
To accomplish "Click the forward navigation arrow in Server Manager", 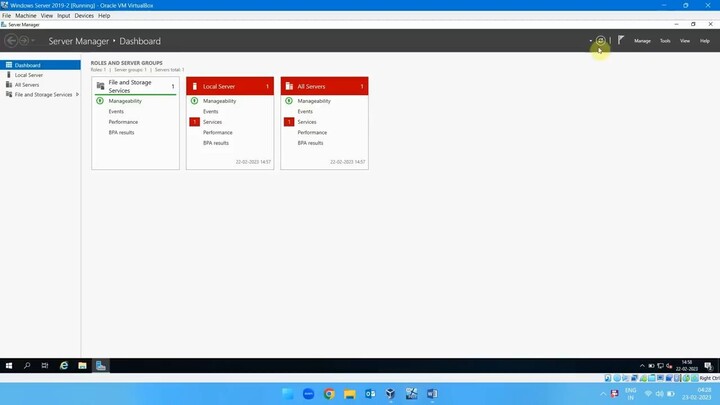I will click(24, 41).
